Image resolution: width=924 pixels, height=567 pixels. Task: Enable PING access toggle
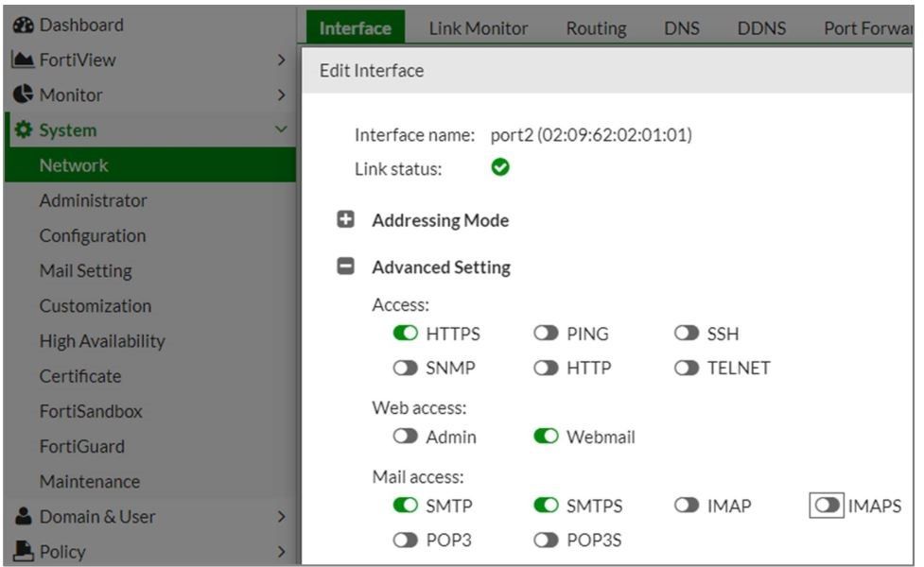(546, 334)
